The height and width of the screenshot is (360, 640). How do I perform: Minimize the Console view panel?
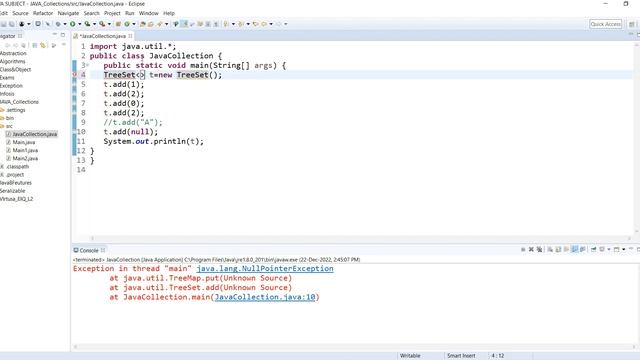click(631, 249)
